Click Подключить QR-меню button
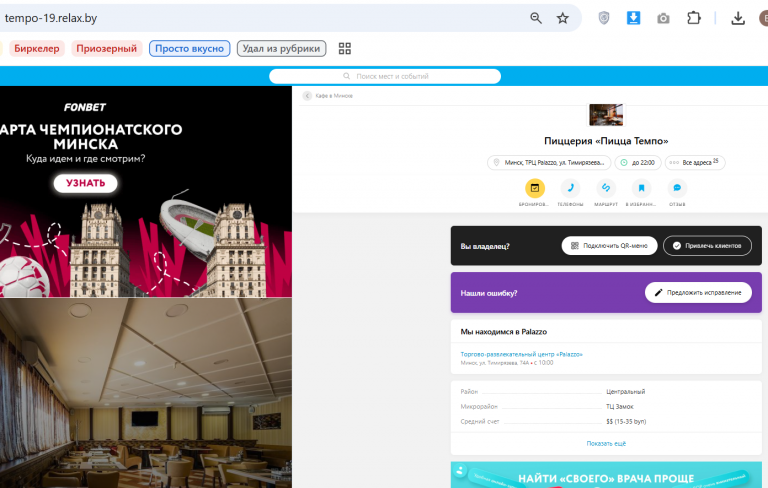Image resolution: width=768 pixels, height=488 pixels. pos(609,246)
